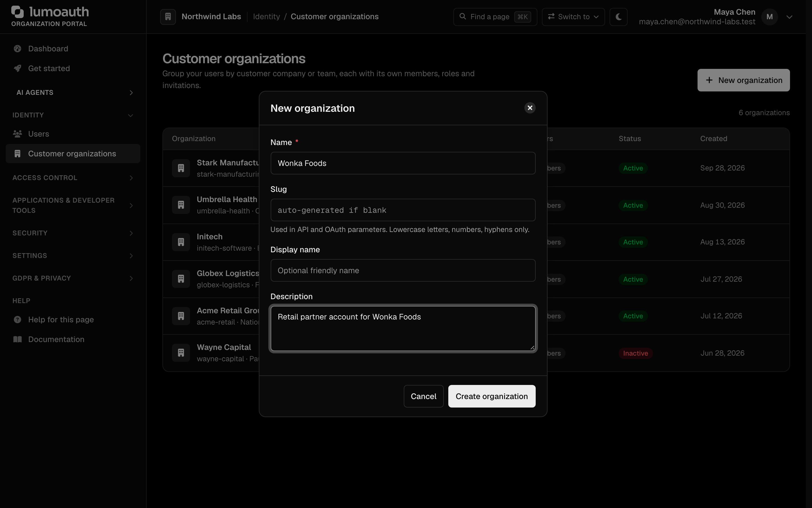Click Initech row building icon

pos(181,242)
